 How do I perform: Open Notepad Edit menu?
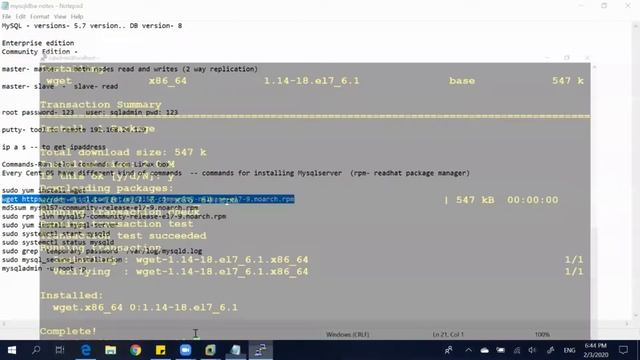tap(20, 16)
